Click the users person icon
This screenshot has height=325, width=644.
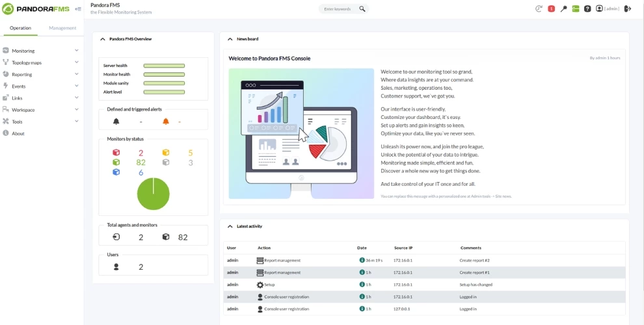pyautogui.click(x=116, y=266)
